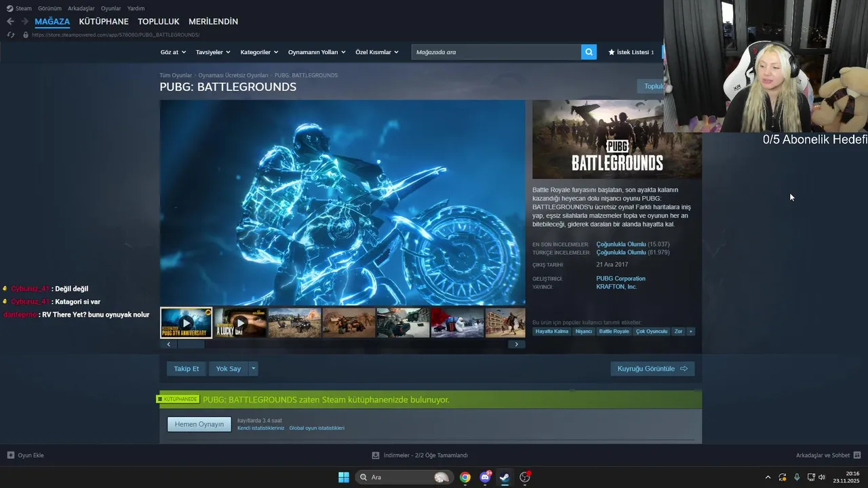Open the İndirmeler downloads status

(x=420, y=455)
